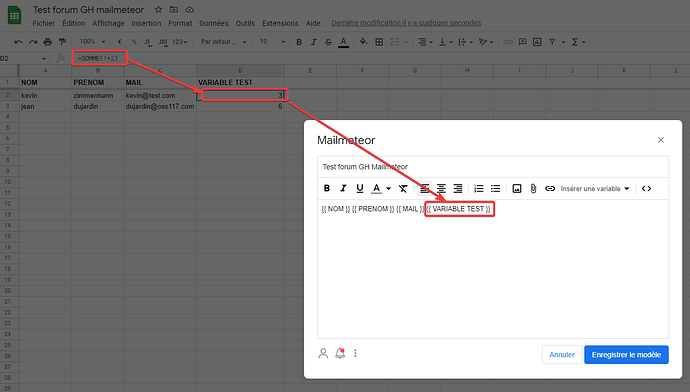
Task: Insert link in Mailmeteor editor
Action: pyautogui.click(x=550, y=188)
